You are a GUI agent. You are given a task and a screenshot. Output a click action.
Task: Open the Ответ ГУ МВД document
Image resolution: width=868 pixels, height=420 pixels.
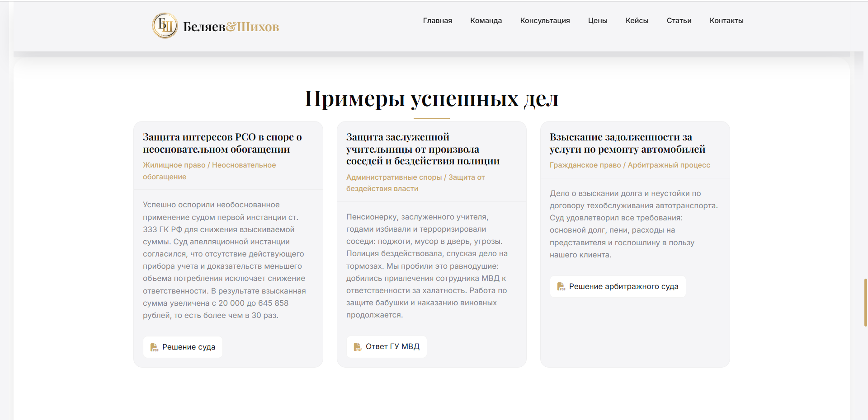coord(387,347)
